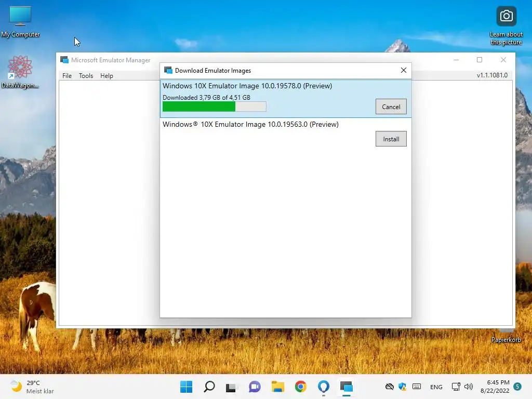532x399 pixels.
Task: Open the weather widget showing 29°C
Action: click(32, 387)
